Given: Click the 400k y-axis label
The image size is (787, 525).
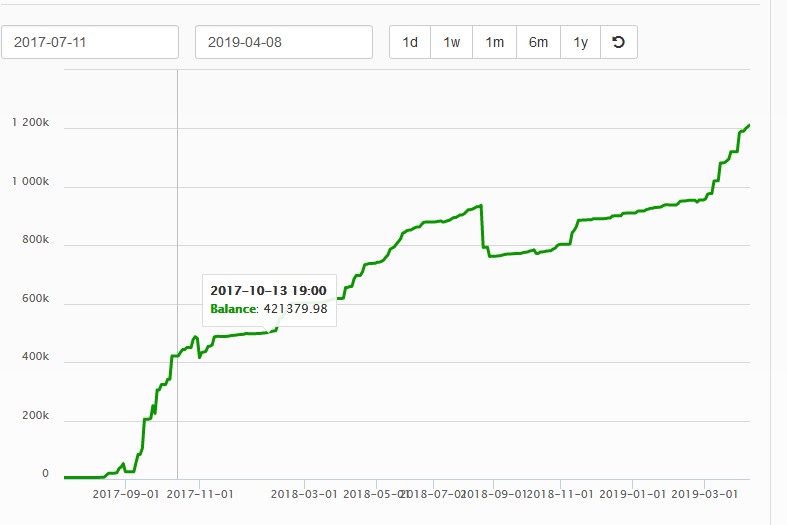Looking at the screenshot, I should tap(35, 356).
